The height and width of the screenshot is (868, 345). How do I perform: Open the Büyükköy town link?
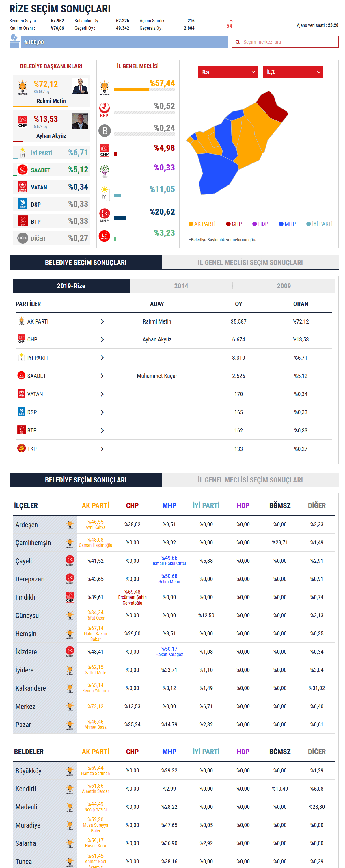coord(28,771)
